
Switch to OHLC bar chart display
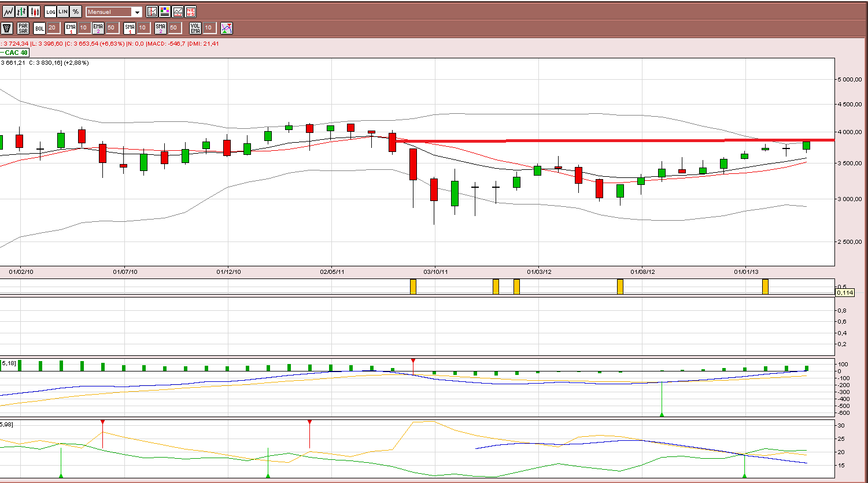(x=21, y=12)
